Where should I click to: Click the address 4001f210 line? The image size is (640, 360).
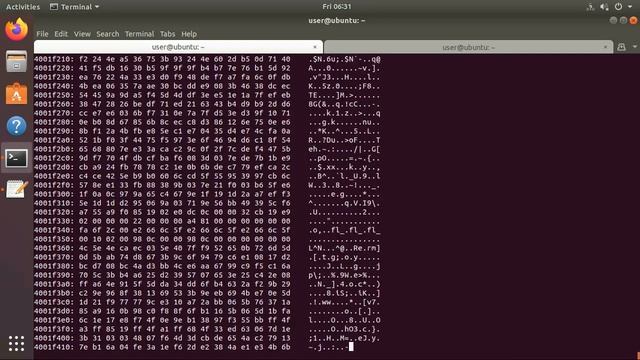[x=207, y=59]
